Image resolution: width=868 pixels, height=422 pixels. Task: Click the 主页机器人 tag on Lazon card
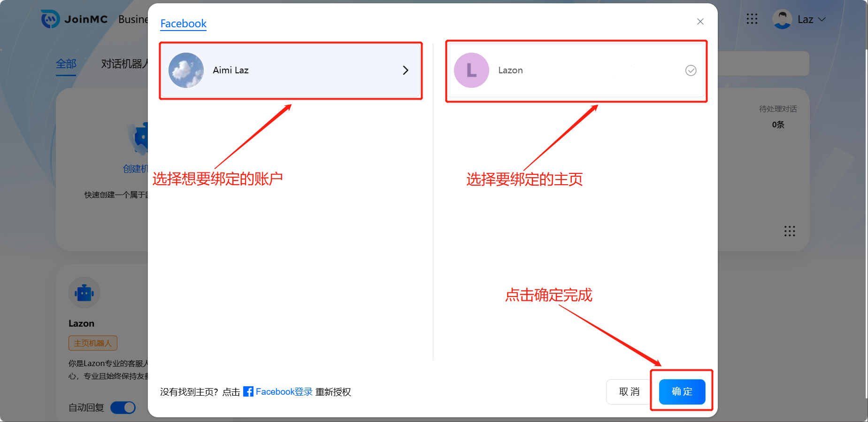[93, 343]
